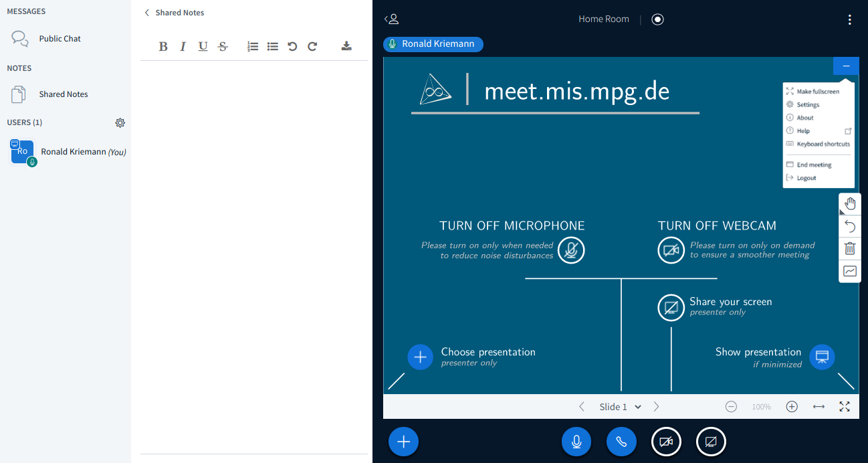Open manage users gear icon
The width and height of the screenshot is (868, 463).
[120, 122]
